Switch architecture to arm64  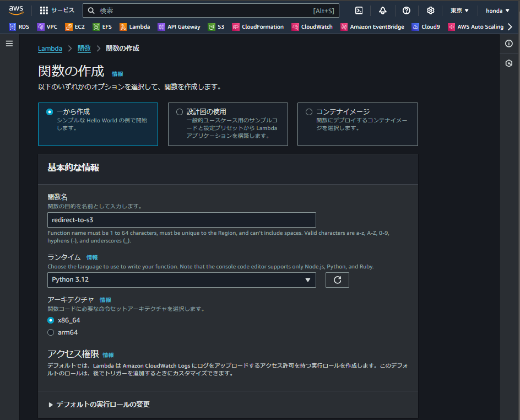[50, 332]
